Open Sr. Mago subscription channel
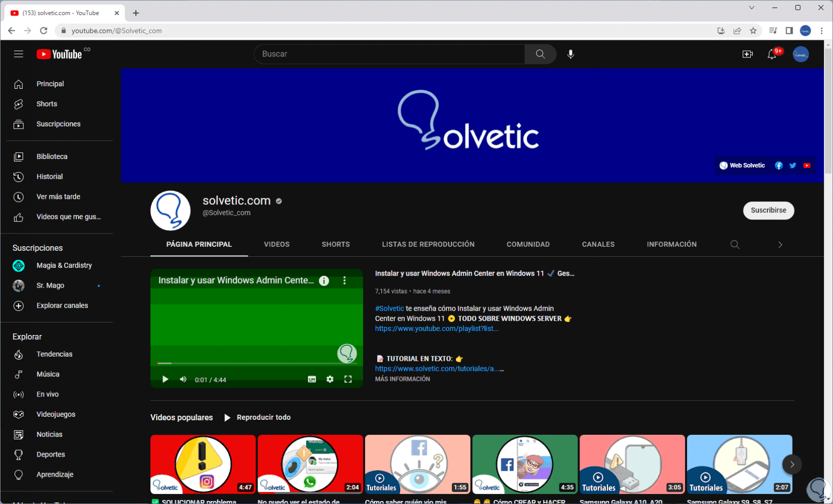This screenshot has height=504, width=833. [x=60, y=286]
